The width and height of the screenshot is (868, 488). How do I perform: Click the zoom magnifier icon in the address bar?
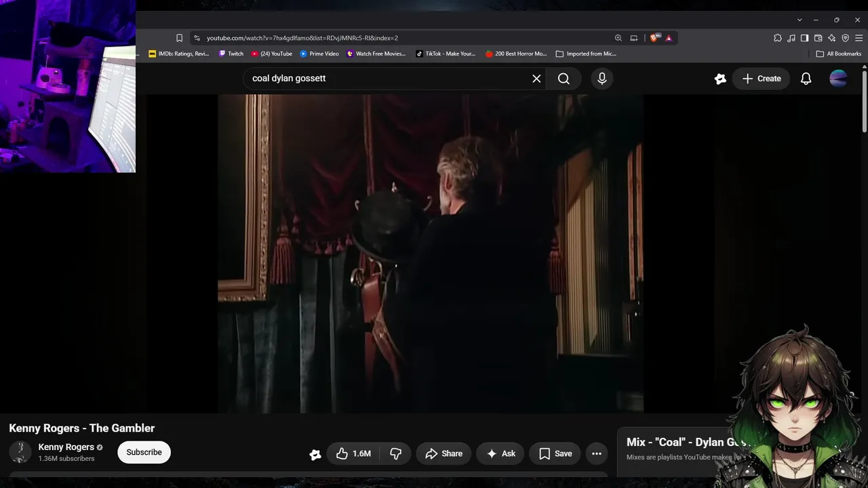pos(618,38)
